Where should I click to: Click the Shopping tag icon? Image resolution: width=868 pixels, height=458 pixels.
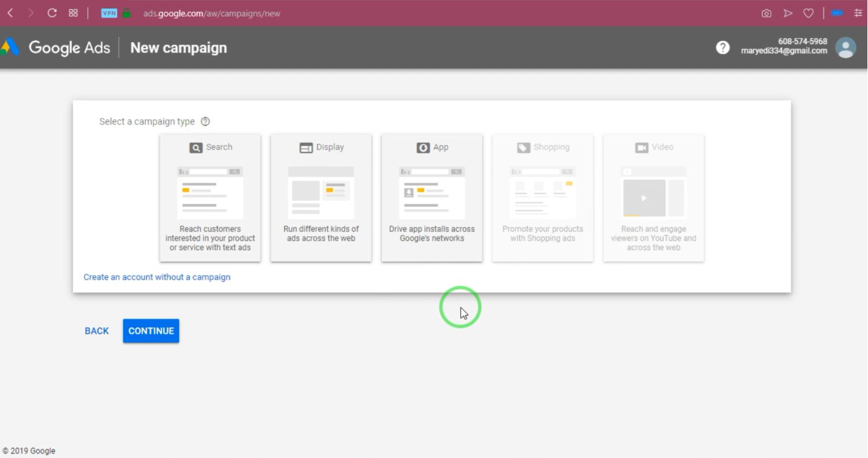point(523,148)
